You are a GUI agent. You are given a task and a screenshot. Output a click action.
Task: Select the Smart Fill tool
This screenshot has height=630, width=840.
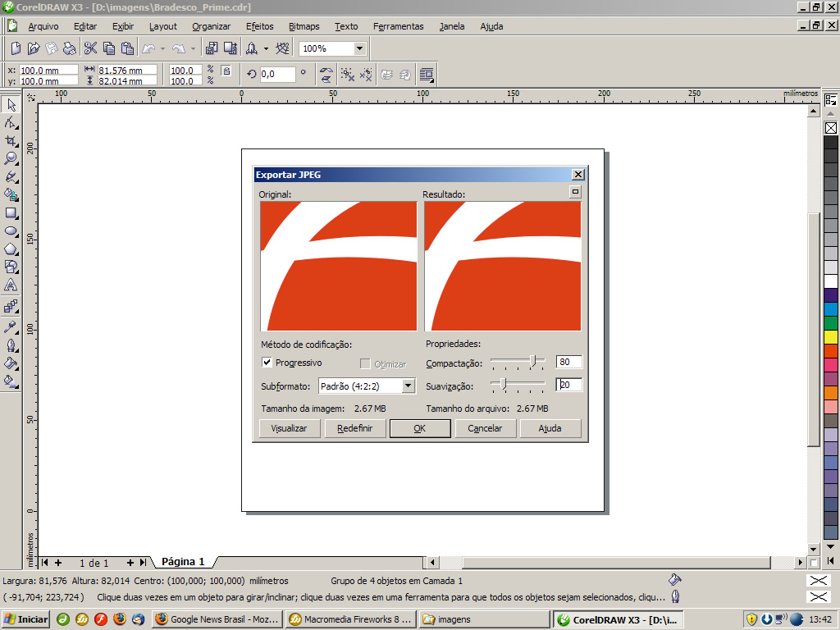(x=11, y=194)
